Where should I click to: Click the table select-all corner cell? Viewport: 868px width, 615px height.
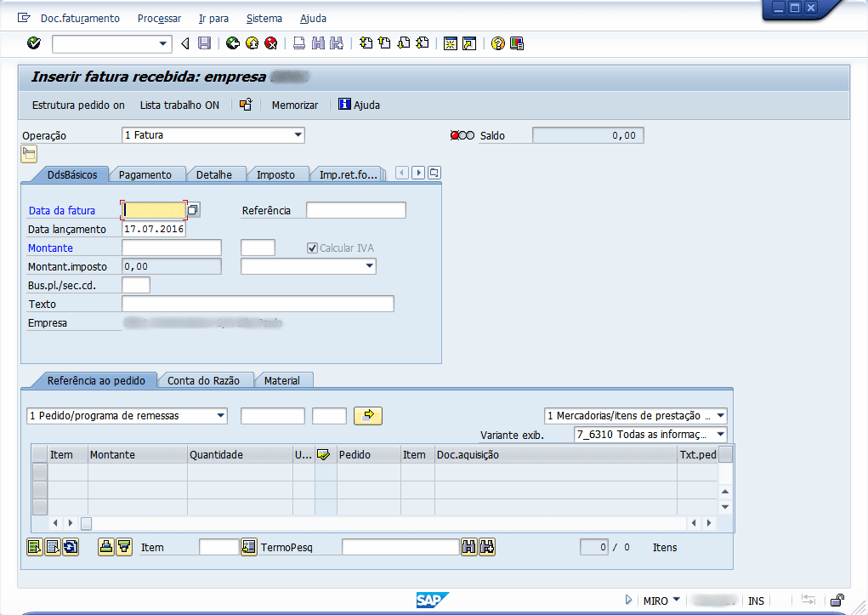(x=39, y=454)
